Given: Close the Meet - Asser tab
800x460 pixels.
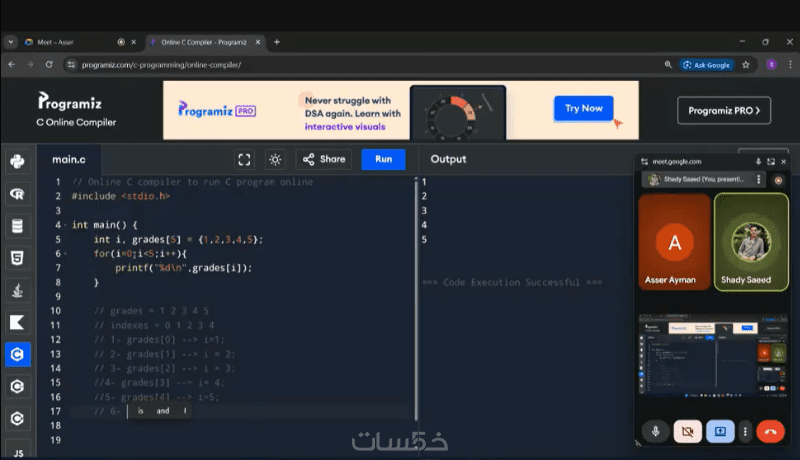Looking at the screenshot, I should 134,42.
